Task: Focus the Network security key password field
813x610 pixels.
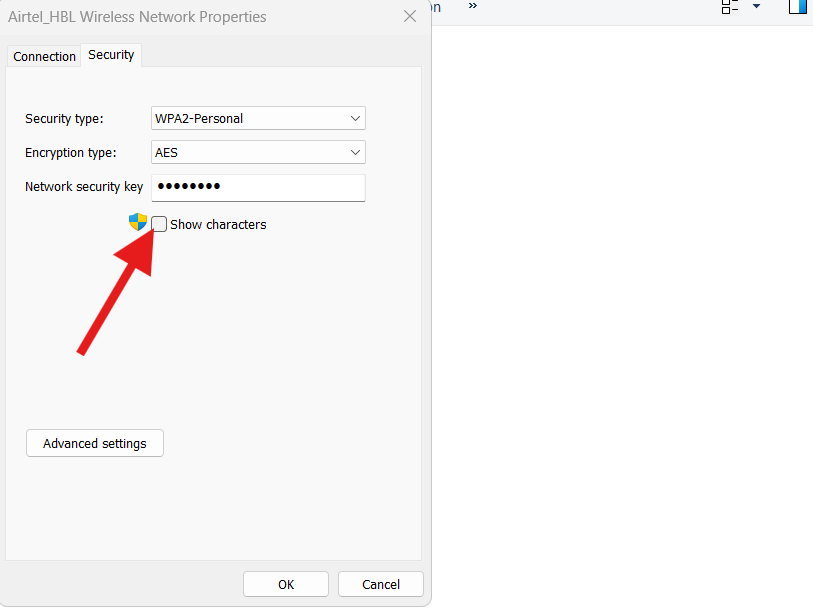Action: pos(258,187)
